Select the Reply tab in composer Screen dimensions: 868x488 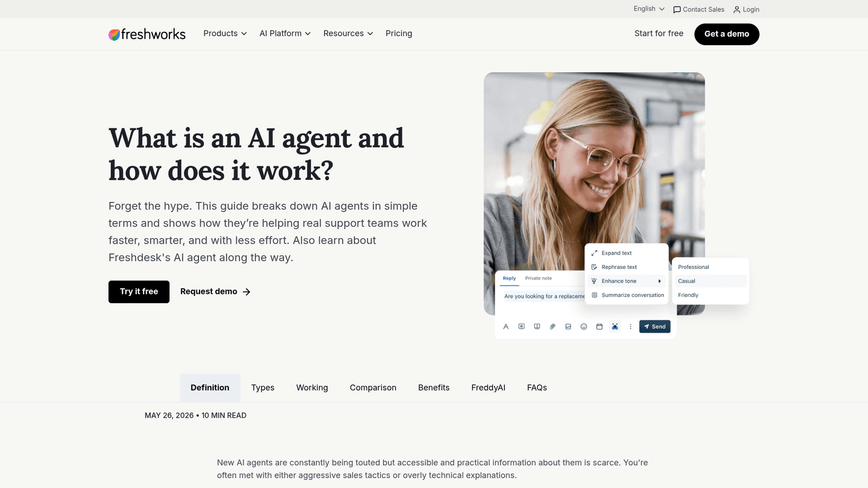coord(509,278)
